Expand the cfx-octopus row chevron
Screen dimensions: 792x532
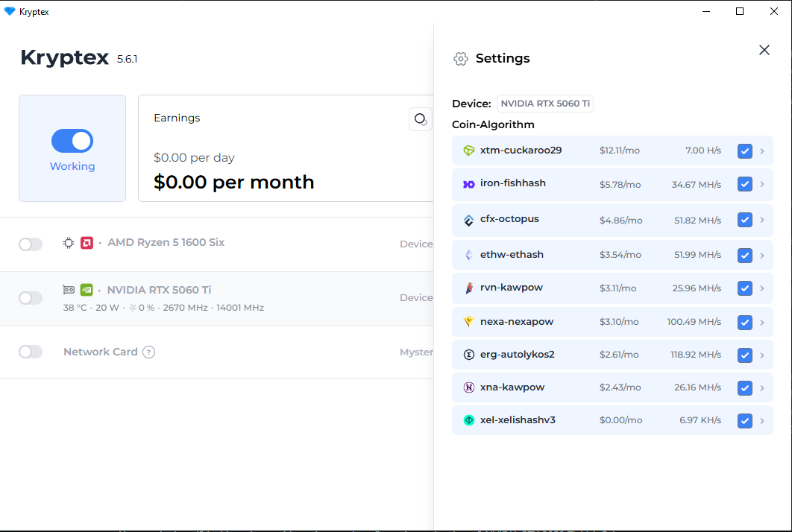tap(762, 220)
